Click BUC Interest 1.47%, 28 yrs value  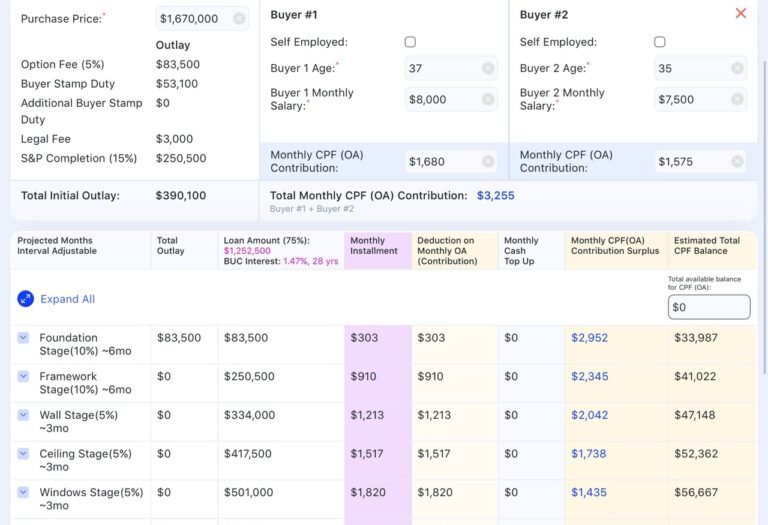(x=311, y=261)
